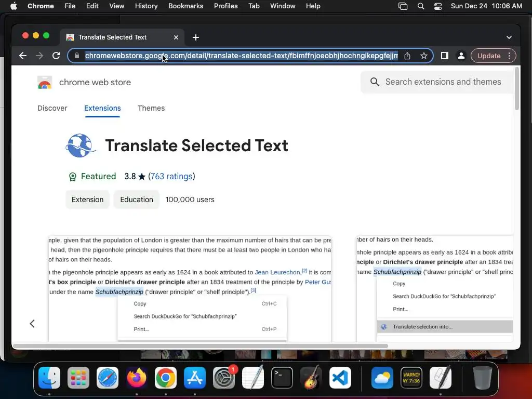Image resolution: width=532 pixels, height=399 pixels.
Task: Click the vertical page scrollbar
Action: (517, 89)
